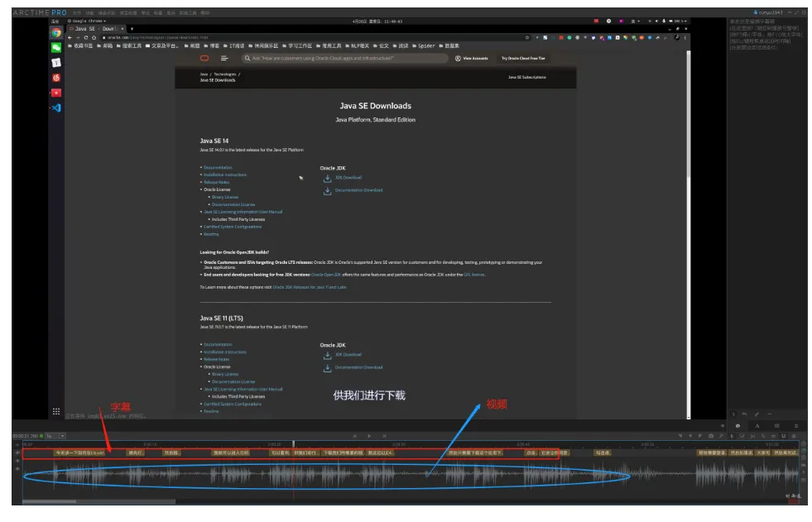Click the Oracle logo on the web page
Image resolution: width=812 pixels, height=522 pixels.
coord(204,58)
